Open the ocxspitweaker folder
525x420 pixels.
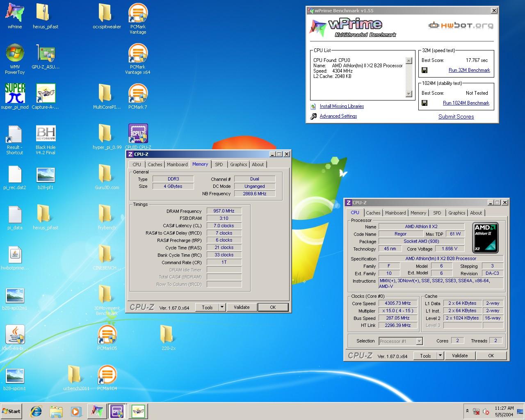pyautogui.click(x=107, y=16)
